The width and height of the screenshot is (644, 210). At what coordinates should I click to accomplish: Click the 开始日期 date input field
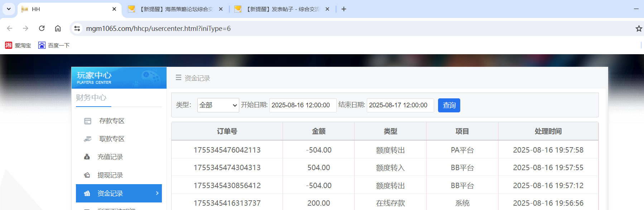pyautogui.click(x=303, y=105)
